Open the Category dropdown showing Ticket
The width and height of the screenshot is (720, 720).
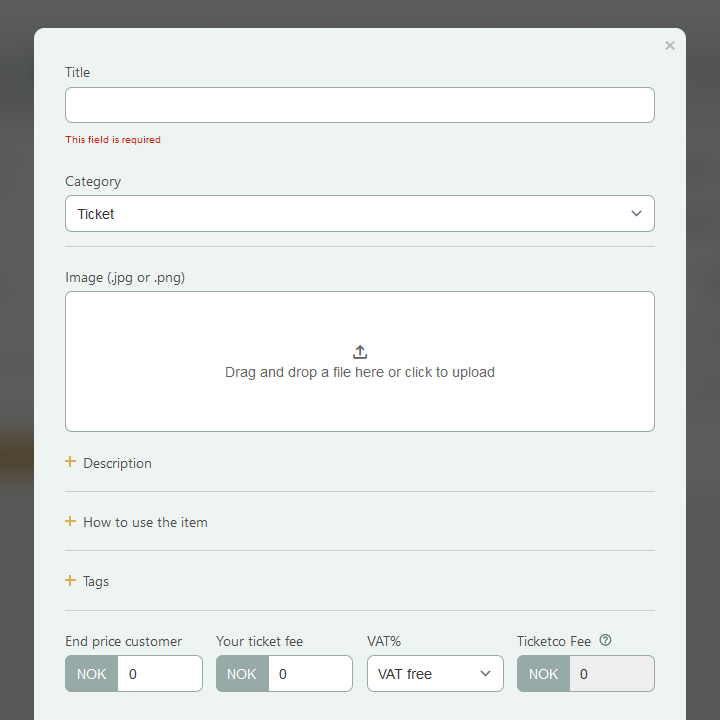coord(360,214)
